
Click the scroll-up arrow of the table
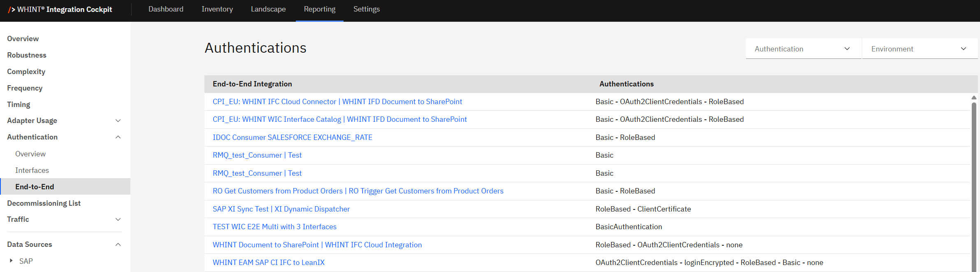[973, 98]
